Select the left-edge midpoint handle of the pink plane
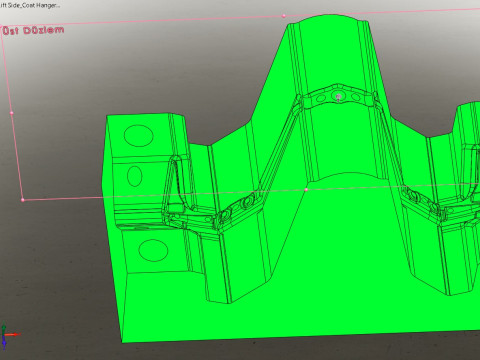The image size is (480, 360). point(12,113)
